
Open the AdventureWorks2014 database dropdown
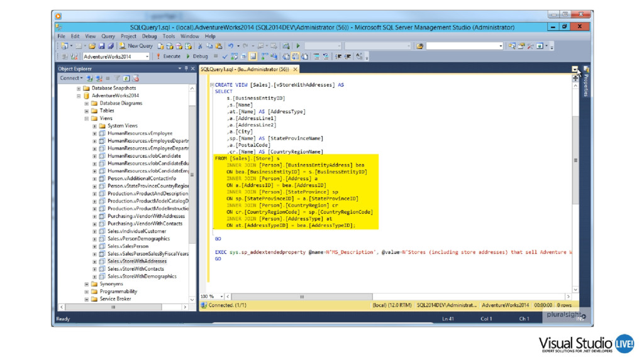pyautogui.click(x=147, y=57)
